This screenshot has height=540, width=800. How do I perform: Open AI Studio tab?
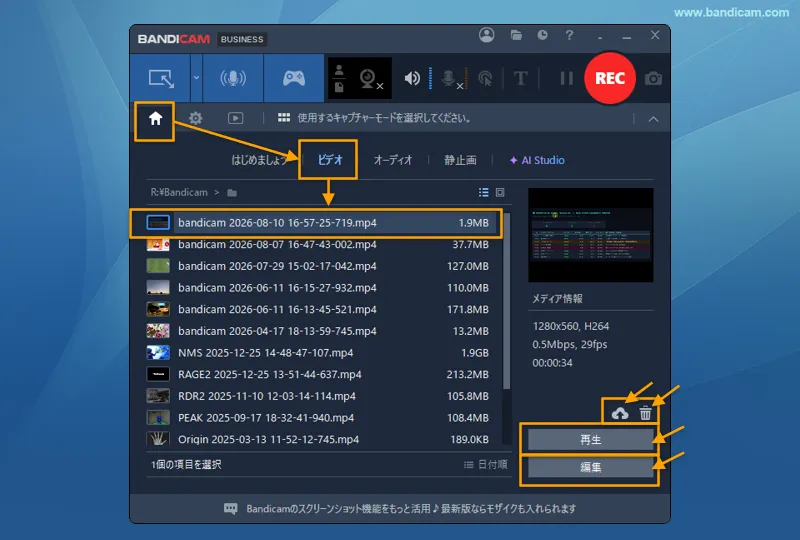click(x=537, y=160)
